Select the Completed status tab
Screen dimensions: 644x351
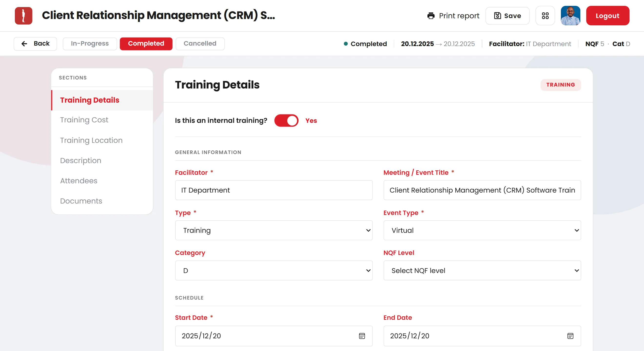coord(146,44)
